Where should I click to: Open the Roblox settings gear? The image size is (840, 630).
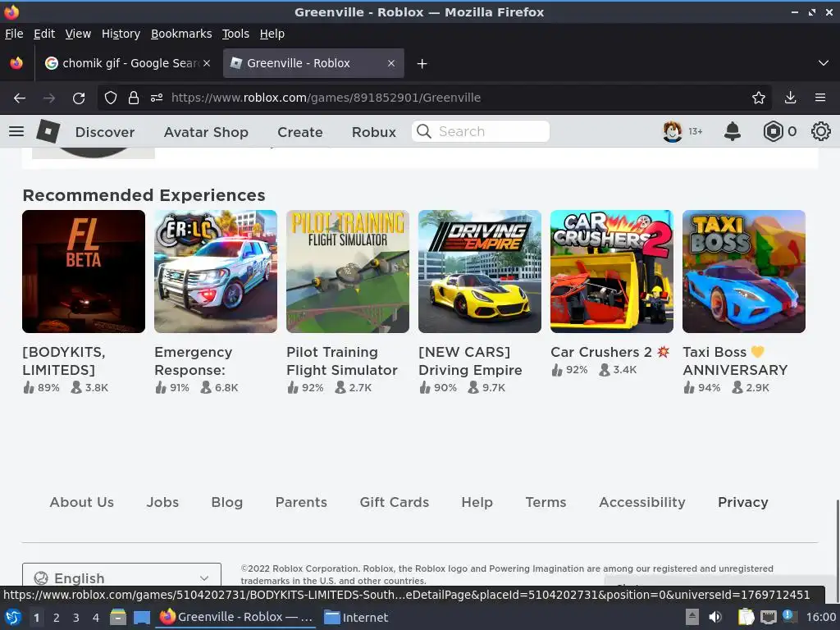(x=820, y=131)
